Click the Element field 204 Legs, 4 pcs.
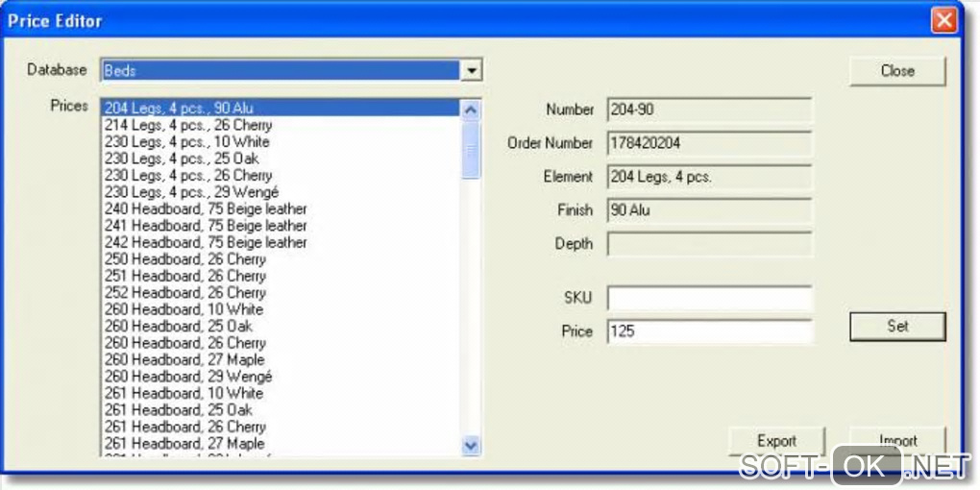The height and width of the screenshot is (490, 980). click(x=709, y=177)
